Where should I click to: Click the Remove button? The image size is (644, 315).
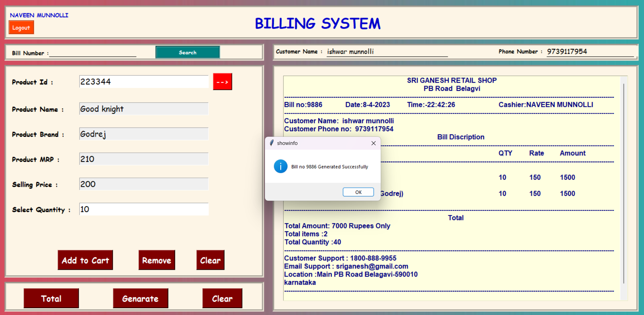coord(157,260)
